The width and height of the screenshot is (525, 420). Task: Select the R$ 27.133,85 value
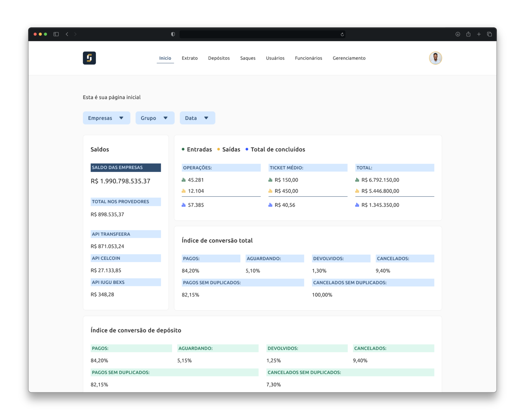[x=106, y=270]
